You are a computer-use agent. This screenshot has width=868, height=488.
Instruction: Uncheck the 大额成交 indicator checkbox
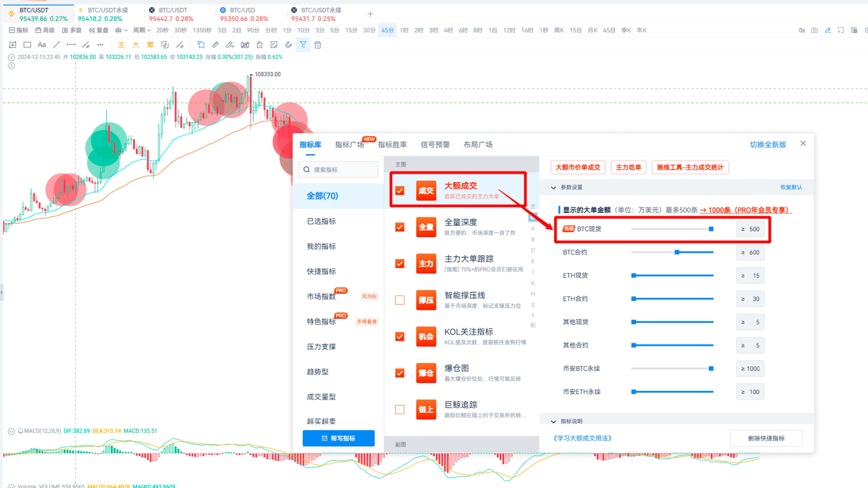[x=400, y=191]
